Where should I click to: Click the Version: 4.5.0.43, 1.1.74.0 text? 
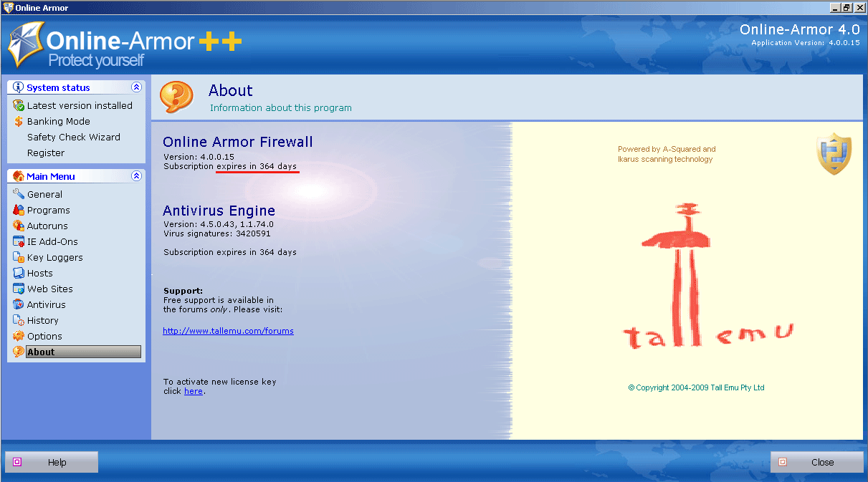tap(219, 224)
